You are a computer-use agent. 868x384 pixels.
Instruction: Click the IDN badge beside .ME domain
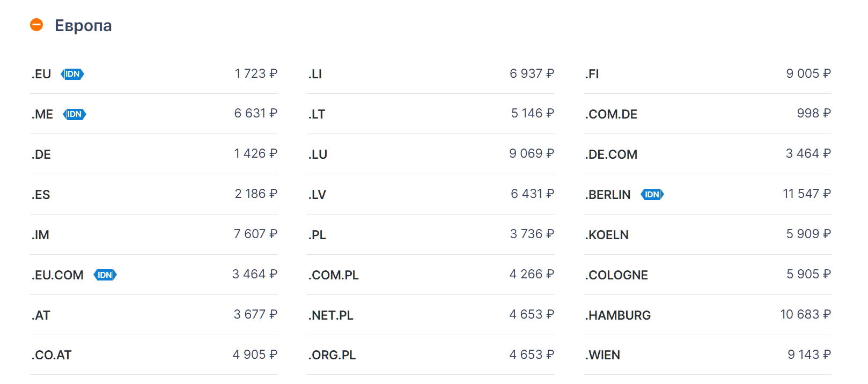tap(75, 114)
